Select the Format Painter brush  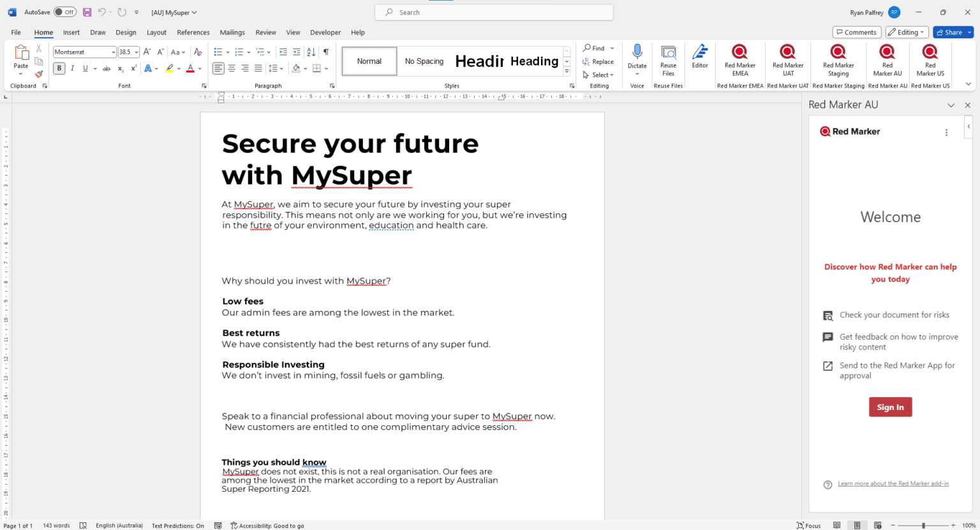(x=39, y=75)
